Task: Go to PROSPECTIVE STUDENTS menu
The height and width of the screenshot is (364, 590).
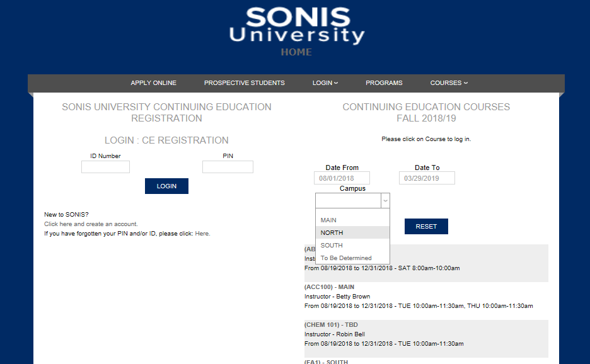Action: [244, 83]
